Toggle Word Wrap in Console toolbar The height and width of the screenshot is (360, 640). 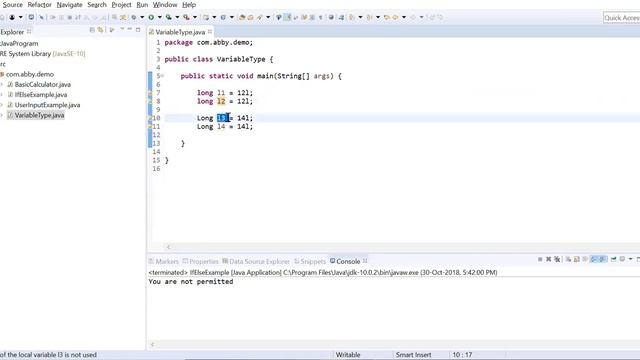pos(585,259)
